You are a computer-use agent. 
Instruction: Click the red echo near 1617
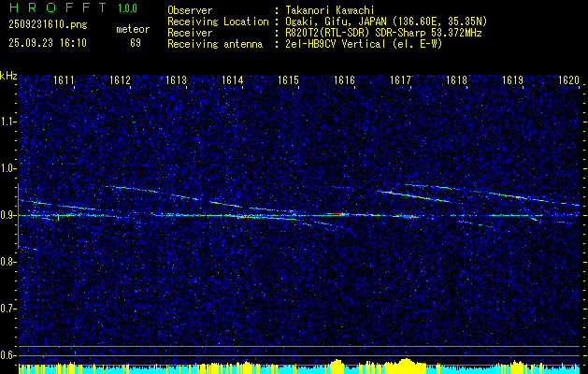point(405,216)
